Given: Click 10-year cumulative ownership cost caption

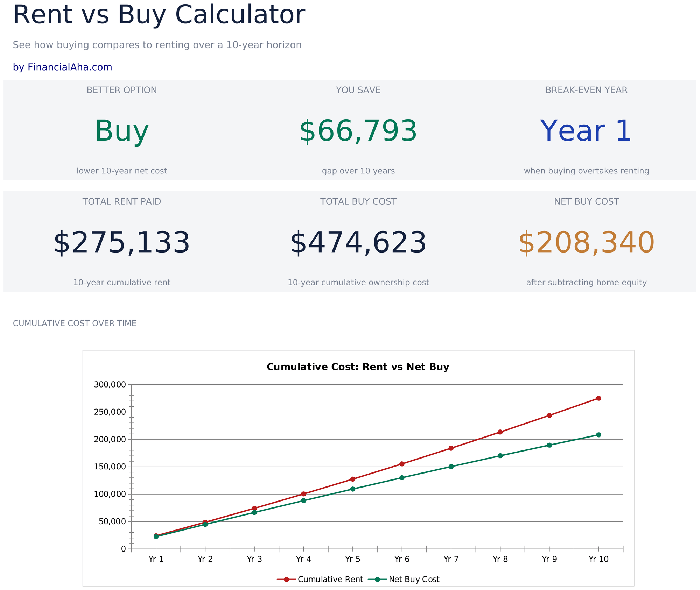Looking at the screenshot, I should 358,283.
